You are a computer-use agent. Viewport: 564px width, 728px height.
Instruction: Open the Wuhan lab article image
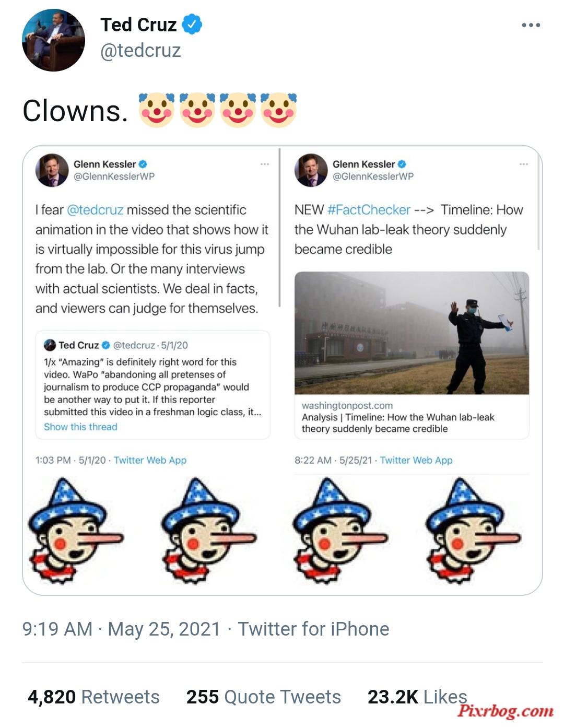point(412,333)
